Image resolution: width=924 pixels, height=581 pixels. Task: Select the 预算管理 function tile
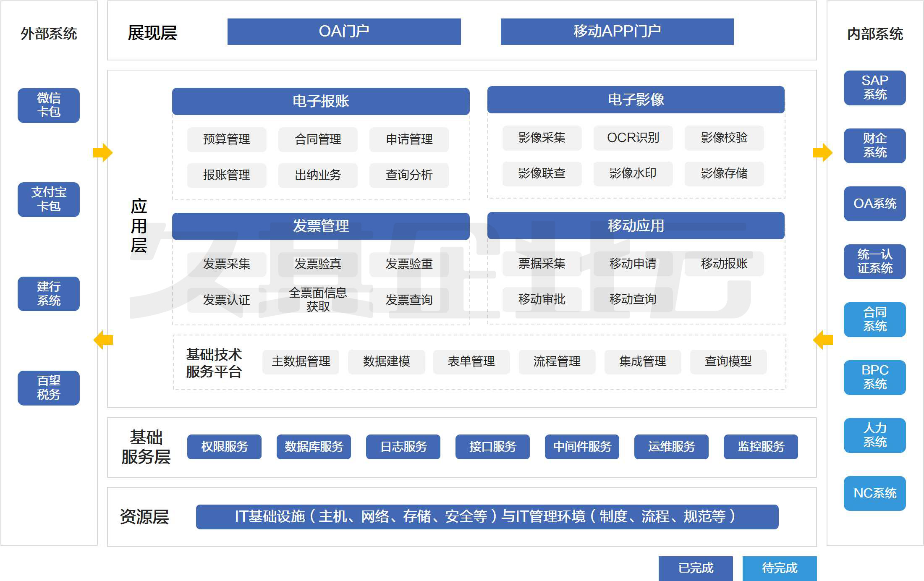[x=227, y=139]
